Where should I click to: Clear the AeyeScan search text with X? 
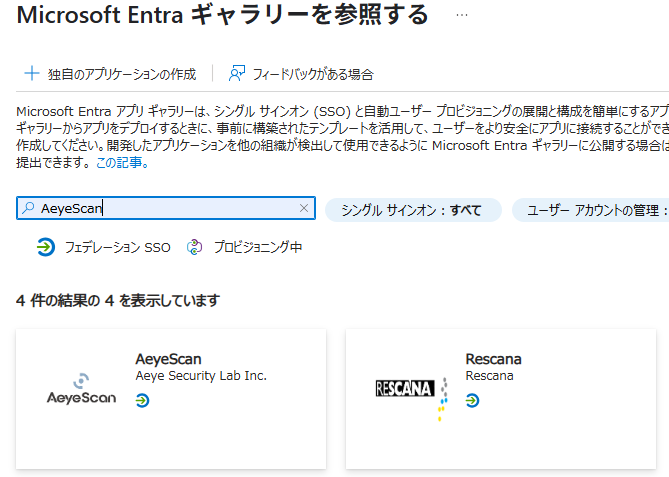pyautogui.click(x=304, y=208)
